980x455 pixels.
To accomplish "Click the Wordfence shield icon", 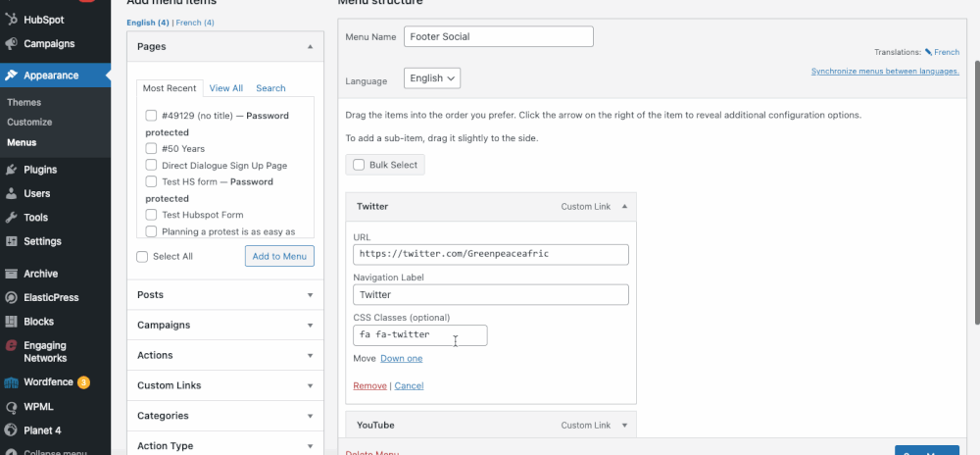I will 11,381.
